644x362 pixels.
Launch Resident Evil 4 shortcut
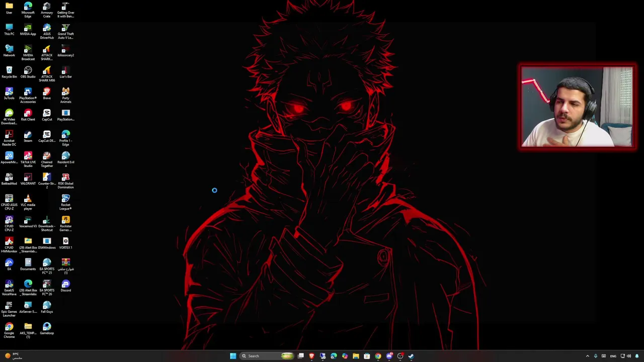[x=65, y=159]
